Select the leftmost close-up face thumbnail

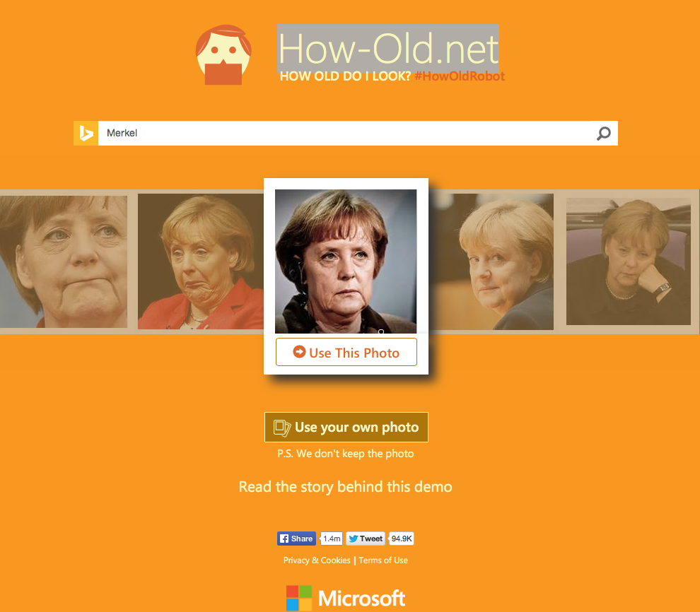pos(64,261)
